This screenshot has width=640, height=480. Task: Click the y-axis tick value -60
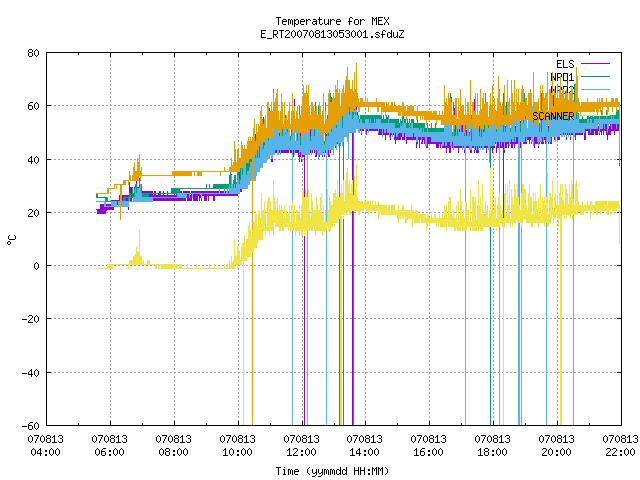31,426
